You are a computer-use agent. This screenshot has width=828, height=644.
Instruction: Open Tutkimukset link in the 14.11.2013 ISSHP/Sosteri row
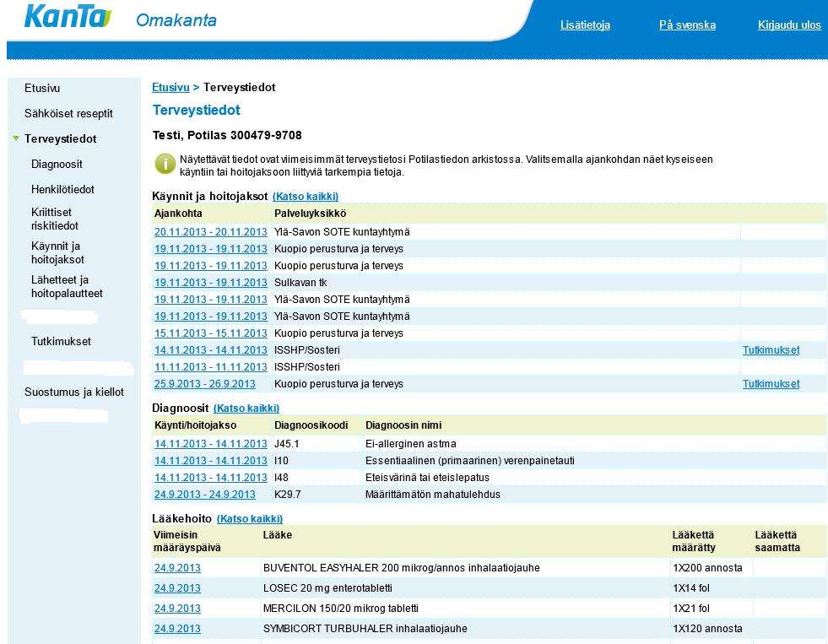pyautogui.click(x=771, y=350)
